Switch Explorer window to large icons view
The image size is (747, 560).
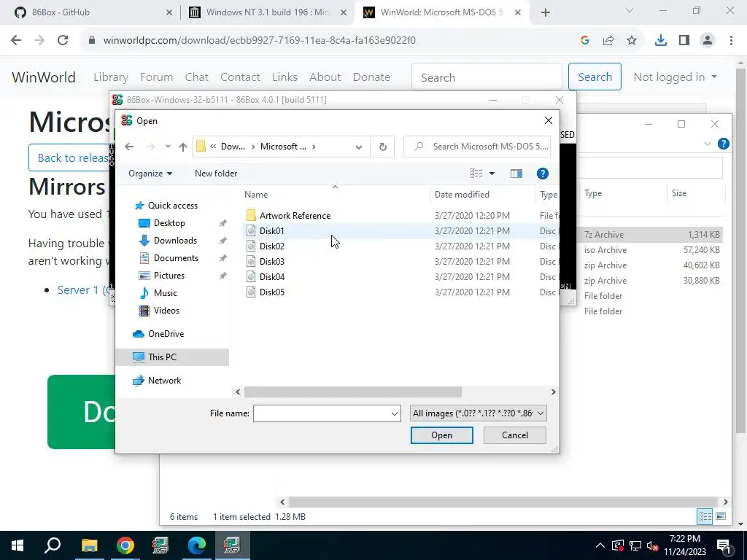pyautogui.click(x=721, y=516)
